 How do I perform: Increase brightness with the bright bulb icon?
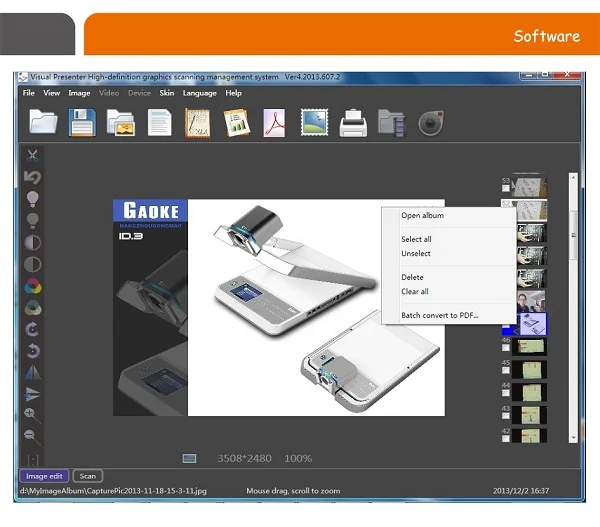[x=33, y=199]
